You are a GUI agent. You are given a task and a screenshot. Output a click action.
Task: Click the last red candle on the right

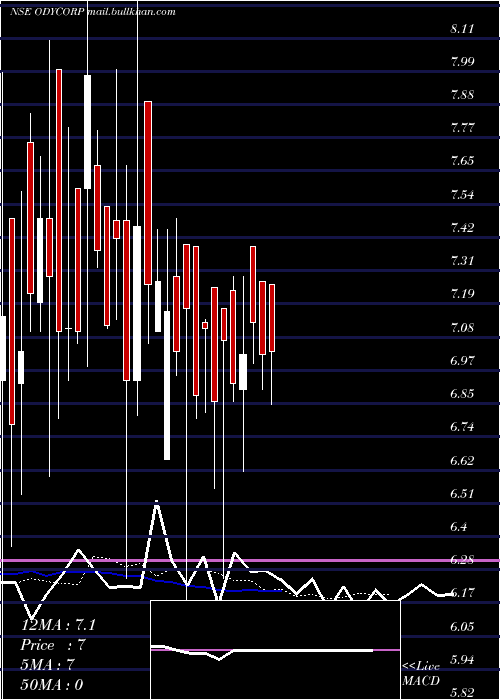pyautogui.click(x=272, y=318)
